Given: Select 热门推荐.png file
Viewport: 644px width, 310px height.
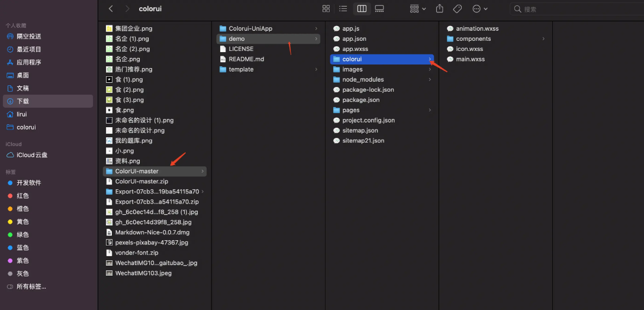Looking at the screenshot, I should pos(154,69).
